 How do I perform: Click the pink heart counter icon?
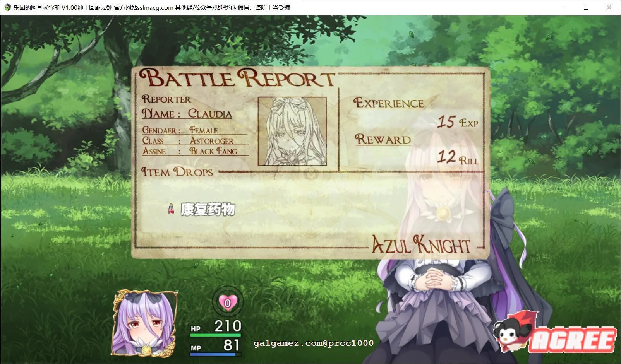pyautogui.click(x=228, y=302)
